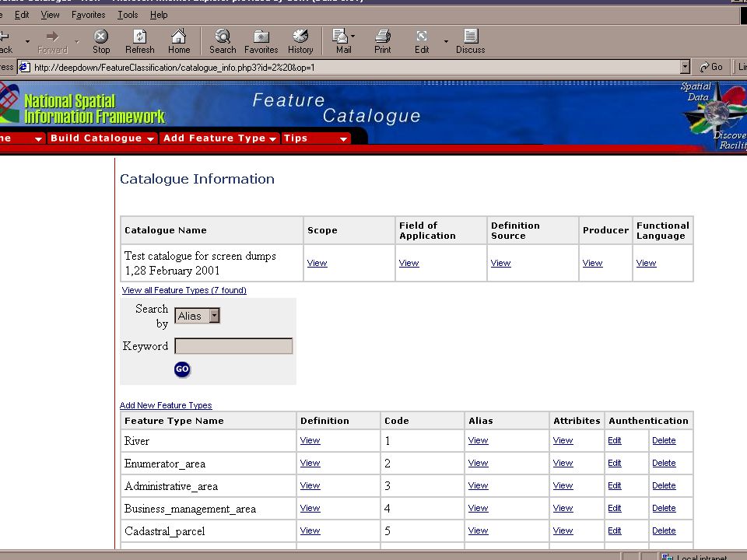Delete the Enumerator_area feature type

[664, 463]
